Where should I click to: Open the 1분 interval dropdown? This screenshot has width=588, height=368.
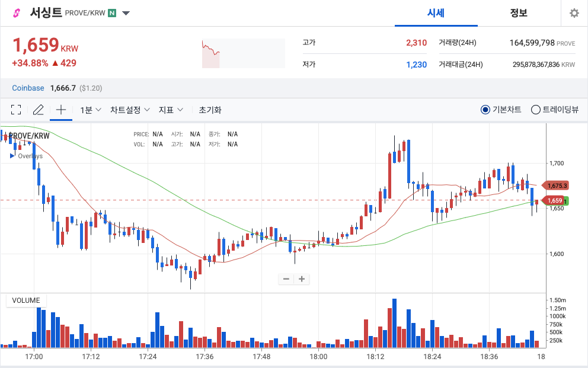coord(90,110)
